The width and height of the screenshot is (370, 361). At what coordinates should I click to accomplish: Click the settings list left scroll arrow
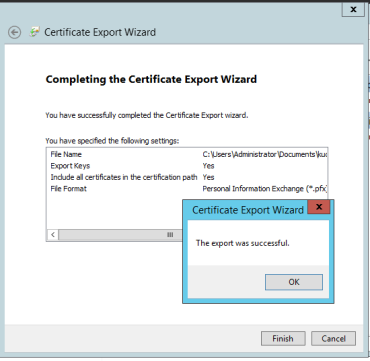click(x=53, y=235)
